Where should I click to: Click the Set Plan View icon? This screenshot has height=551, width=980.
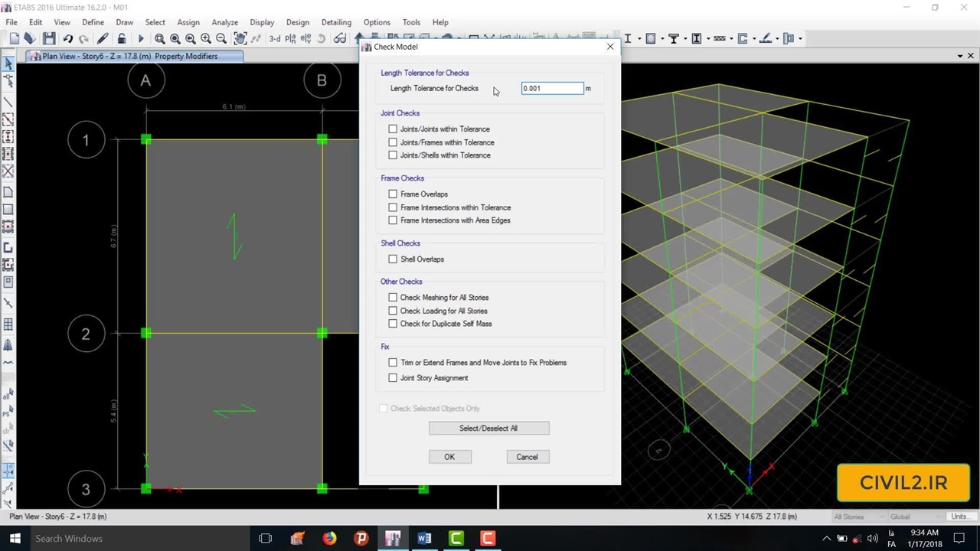point(291,38)
